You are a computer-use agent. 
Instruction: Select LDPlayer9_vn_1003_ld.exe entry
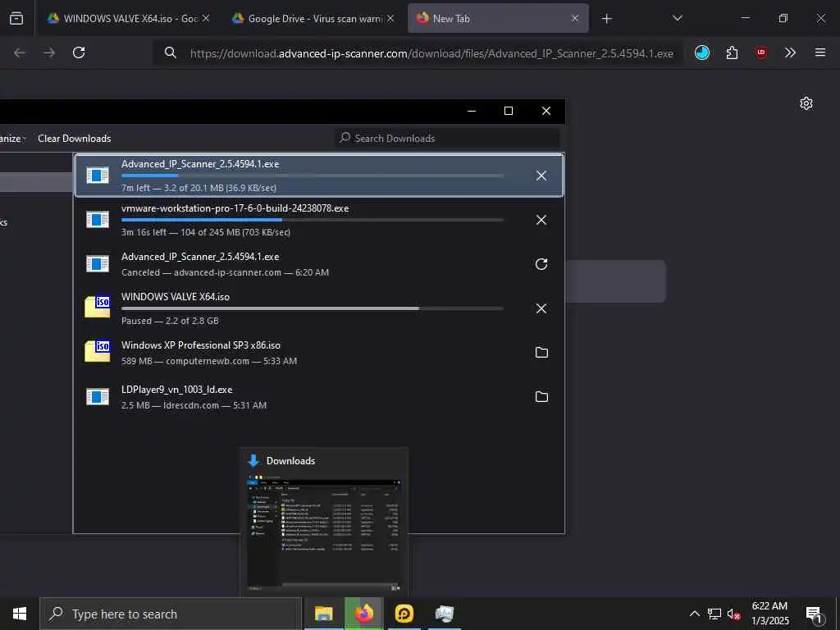pos(319,397)
